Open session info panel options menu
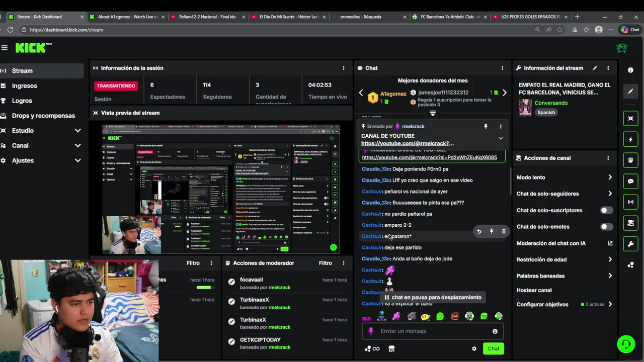This screenshot has height=362, width=644. click(344, 68)
